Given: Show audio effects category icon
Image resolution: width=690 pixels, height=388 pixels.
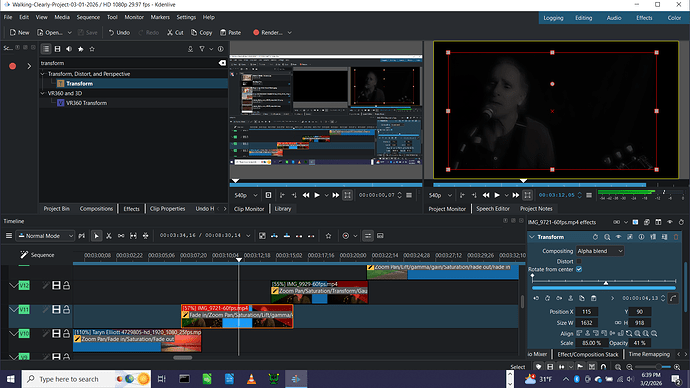Looking at the screenshot, I should 69,49.
